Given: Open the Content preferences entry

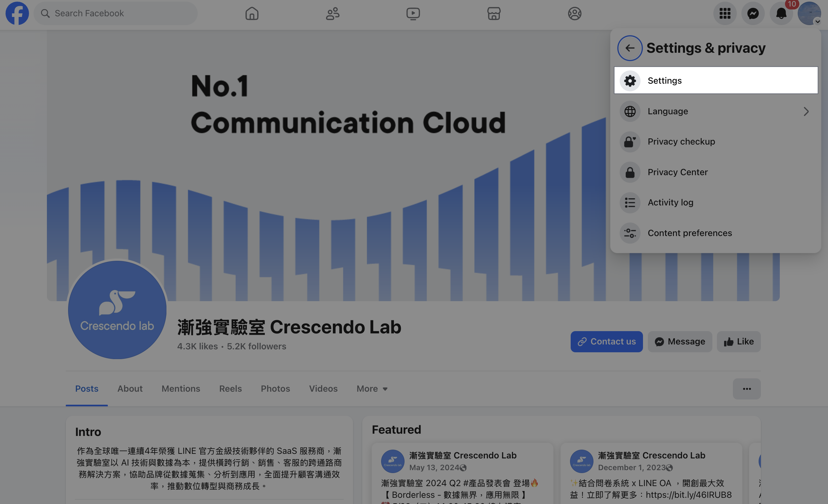Looking at the screenshot, I should (x=716, y=233).
